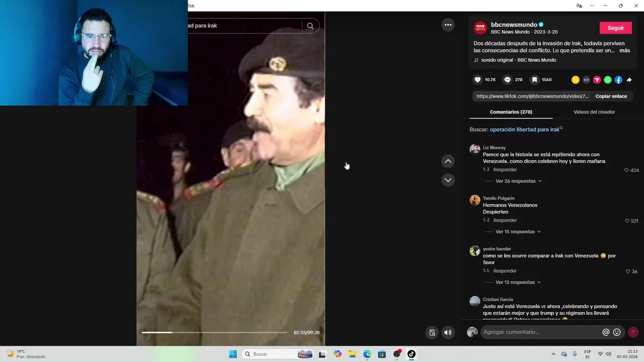
Task: Open the clipboard icon beside the volume button
Action: point(432,332)
